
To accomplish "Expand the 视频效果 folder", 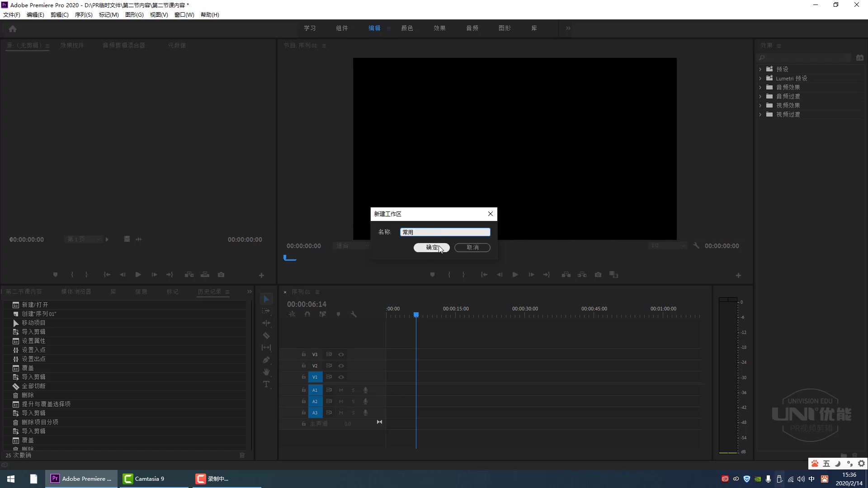I will (x=760, y=105).
